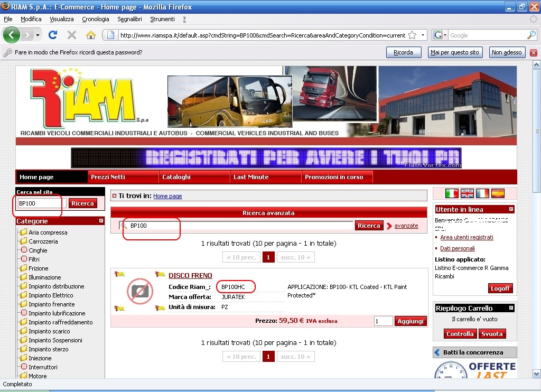Screen dimensions: 541x392
Task: Reload the page with the refresh icon
Action: click(53, 35)
